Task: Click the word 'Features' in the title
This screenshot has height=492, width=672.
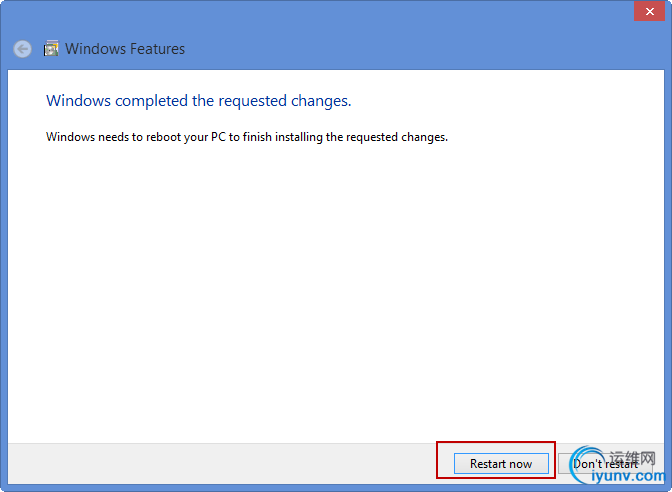Action: [156, 48]
